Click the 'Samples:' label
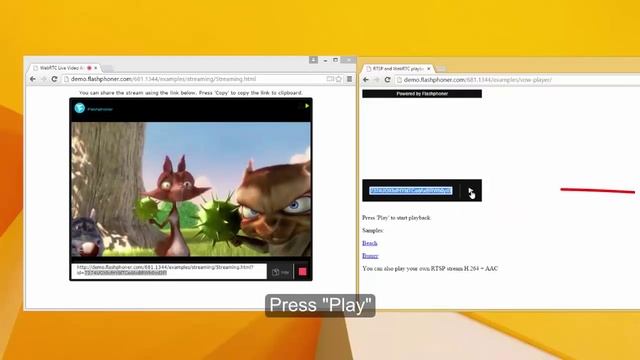640x360 pixels. pyautogui.click(x=373, y=231)
